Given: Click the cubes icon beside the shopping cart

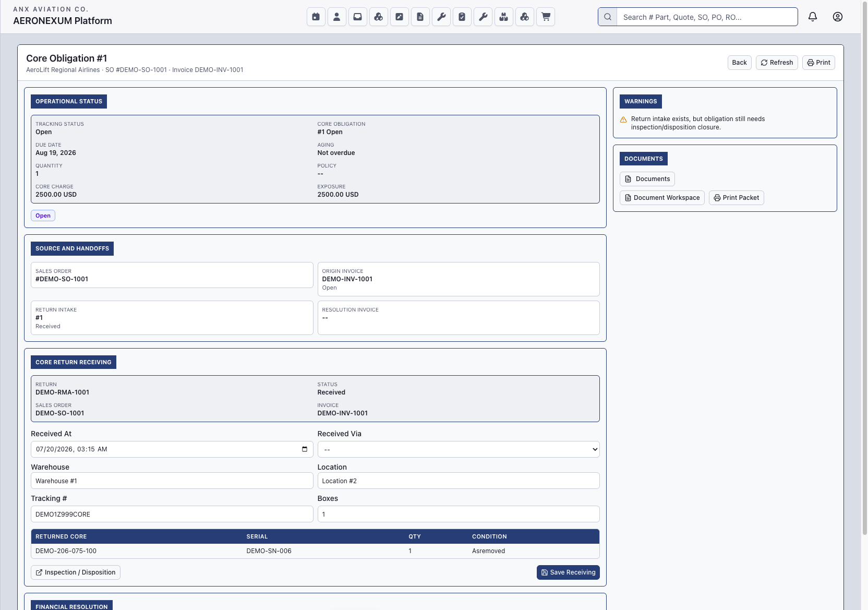Looking at the screenshot, I should pyautogui.click(x=525, y=17).
